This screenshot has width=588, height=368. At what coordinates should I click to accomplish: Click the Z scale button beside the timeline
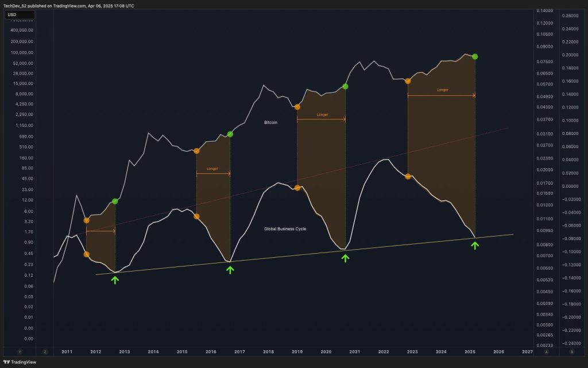coord(45,352)
